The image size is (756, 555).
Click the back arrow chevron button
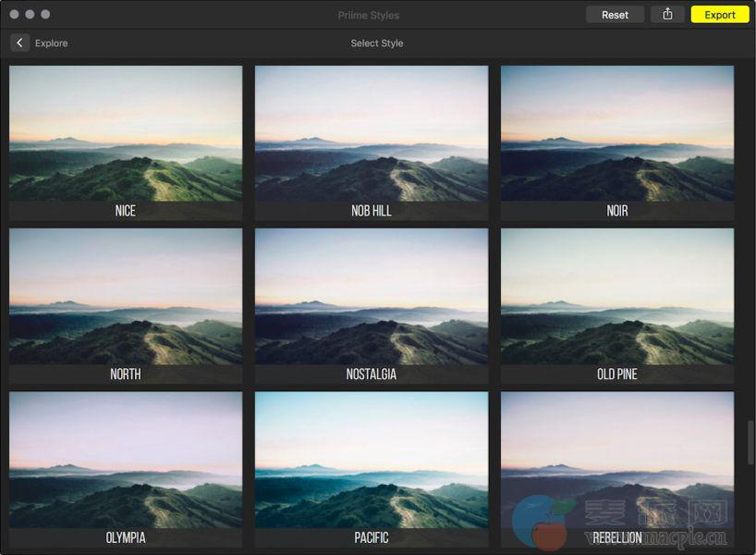pos(19,43)
